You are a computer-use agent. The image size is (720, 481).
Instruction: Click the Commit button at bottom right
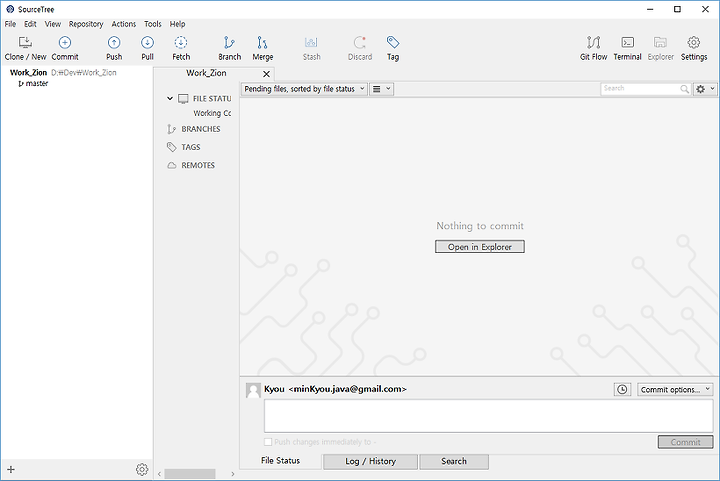(686, 442)
